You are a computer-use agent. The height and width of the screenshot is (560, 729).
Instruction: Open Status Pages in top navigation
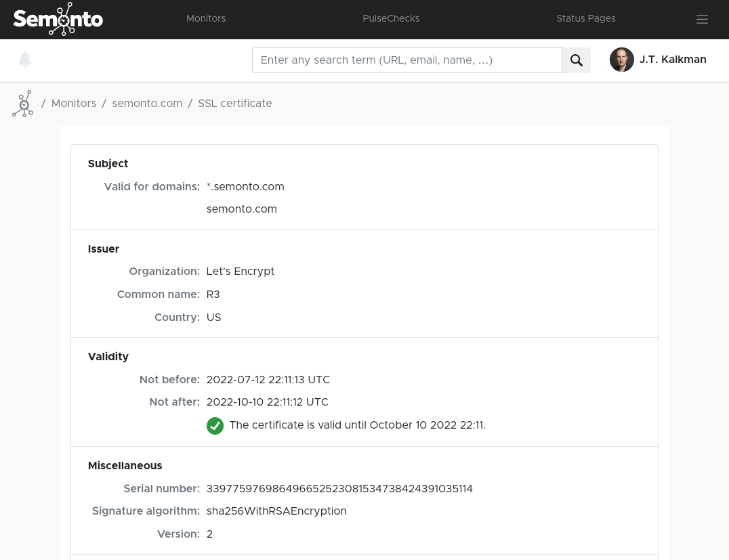tap(586, 19)
